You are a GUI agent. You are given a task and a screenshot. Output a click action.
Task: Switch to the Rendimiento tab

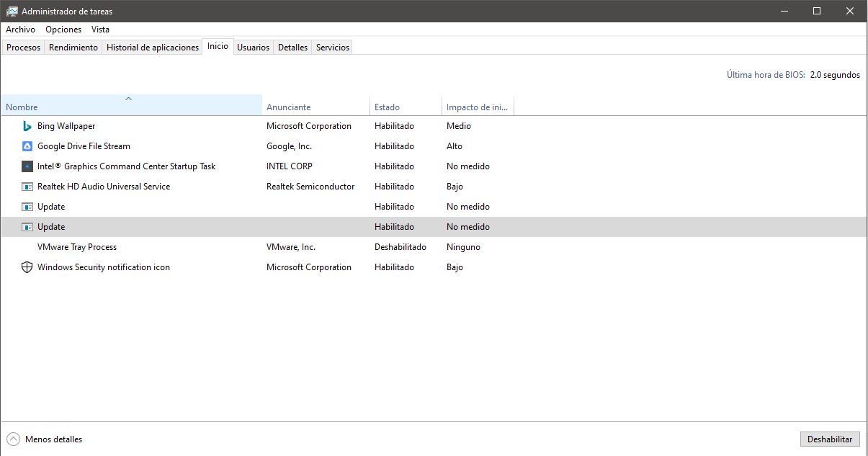73,48
